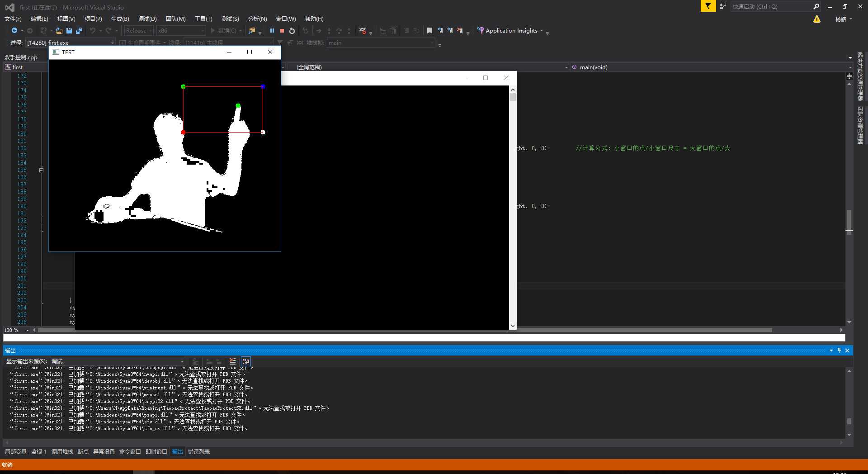Open the 调试(D) menu

coord(147,19)
